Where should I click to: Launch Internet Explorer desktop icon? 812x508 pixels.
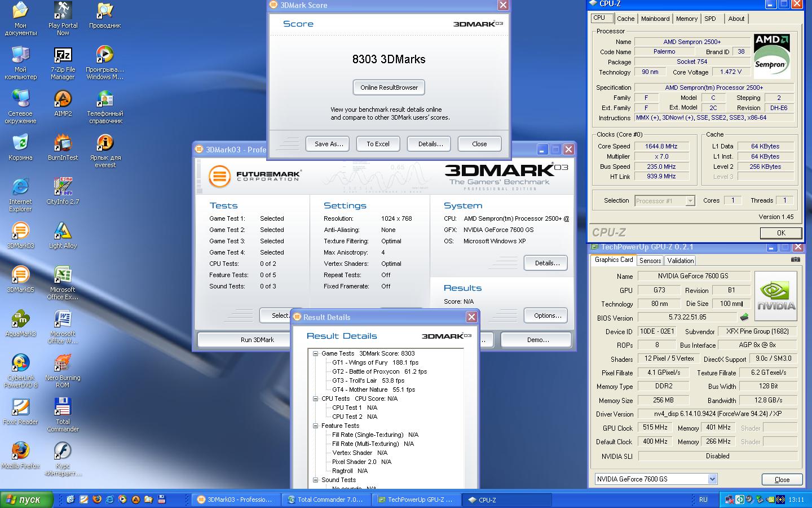tap(20, 195)
